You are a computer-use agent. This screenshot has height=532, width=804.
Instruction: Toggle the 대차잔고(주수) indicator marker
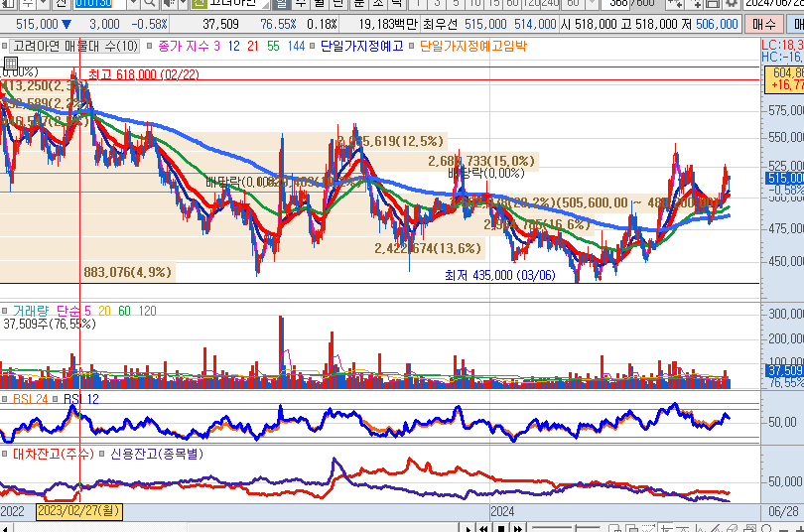click(x=6, y=454)
